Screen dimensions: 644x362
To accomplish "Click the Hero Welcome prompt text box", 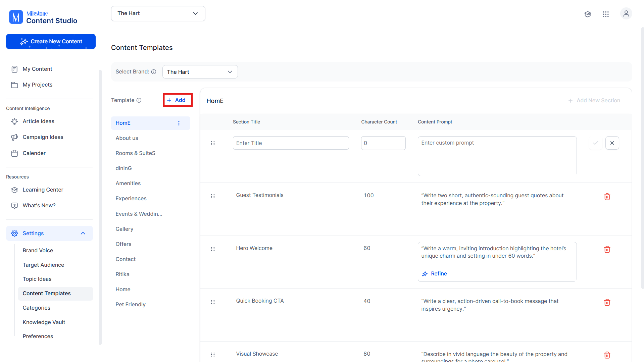I will [x=497, y=262].
